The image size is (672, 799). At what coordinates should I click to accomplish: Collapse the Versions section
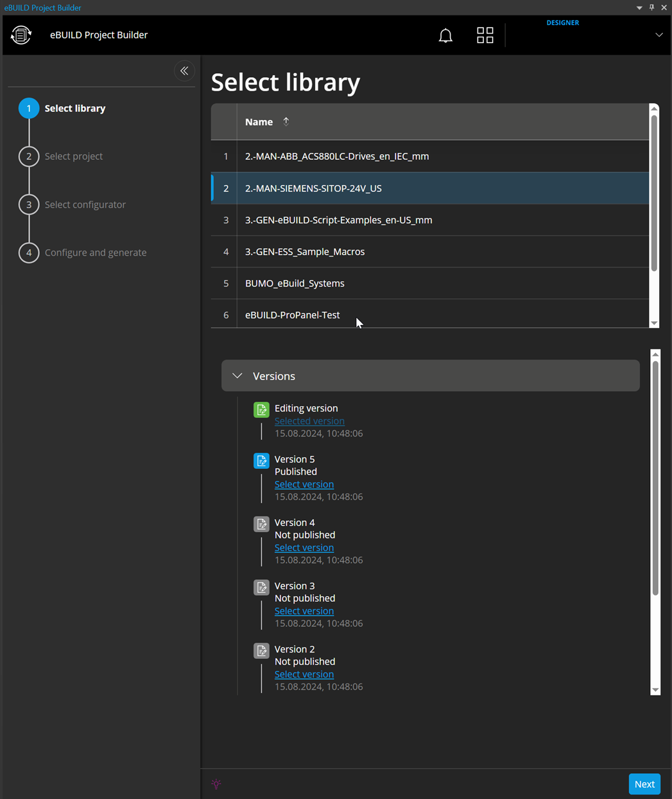(x=237, y=376)
